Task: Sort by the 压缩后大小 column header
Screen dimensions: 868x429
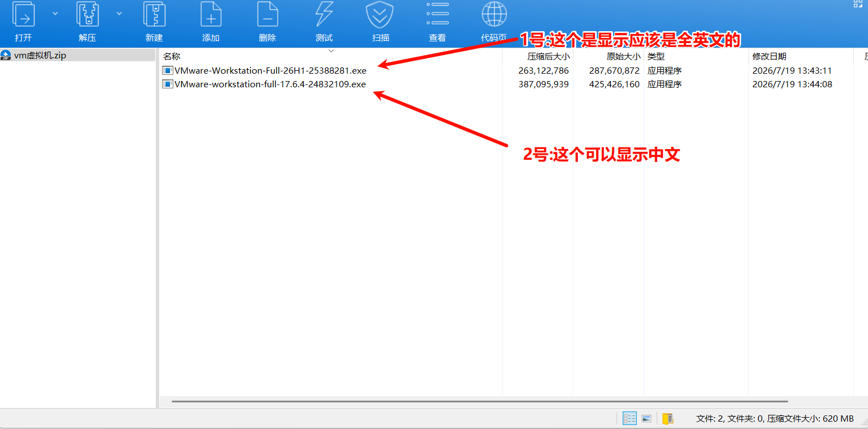Action: [x=548, y=57]
